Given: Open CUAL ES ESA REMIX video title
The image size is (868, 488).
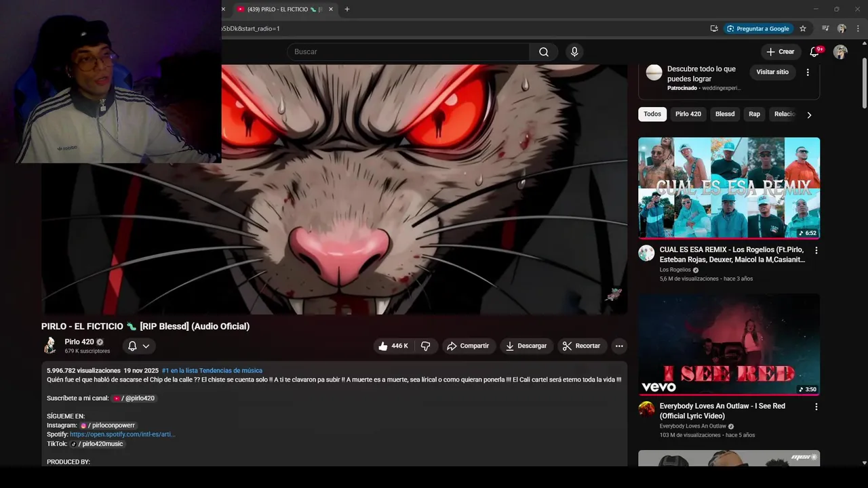Looking at the screenshot, I should (732, 255).
